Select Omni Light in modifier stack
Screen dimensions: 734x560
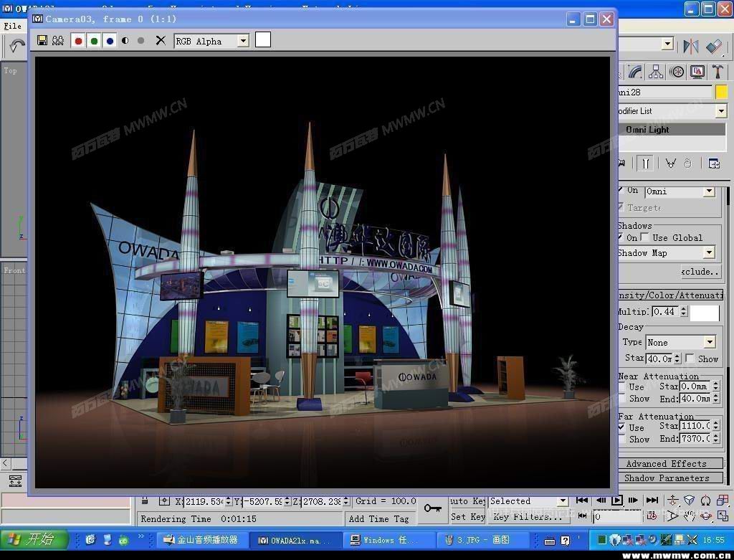click(x=672, y=130)
